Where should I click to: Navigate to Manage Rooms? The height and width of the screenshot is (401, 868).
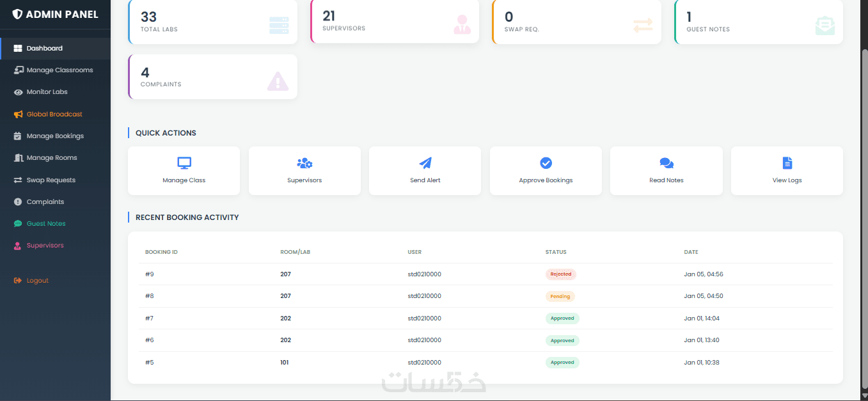tap(56, 158)
